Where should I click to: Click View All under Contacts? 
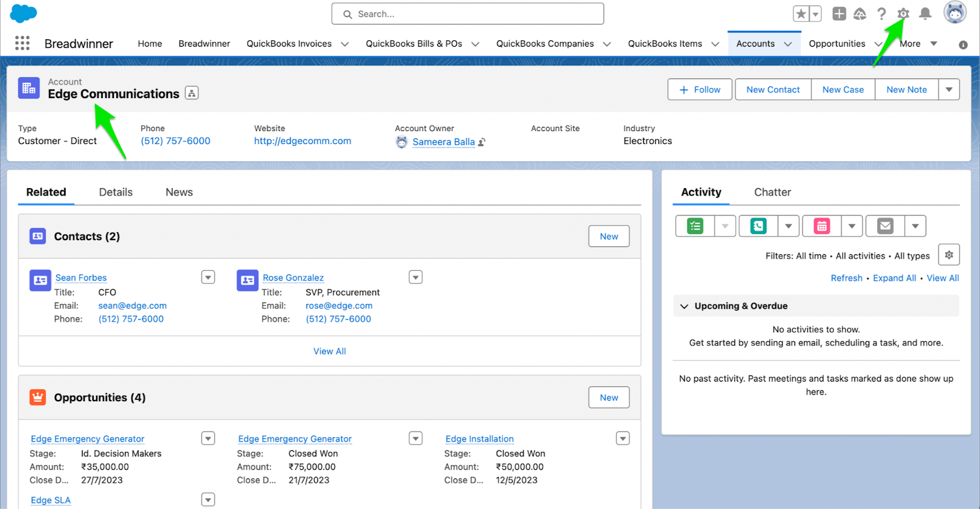[330, 351]
